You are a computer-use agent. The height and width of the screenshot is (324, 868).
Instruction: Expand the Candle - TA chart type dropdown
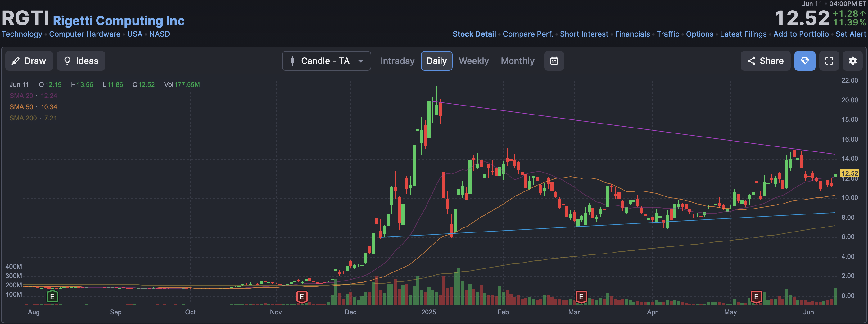[326, 61]
